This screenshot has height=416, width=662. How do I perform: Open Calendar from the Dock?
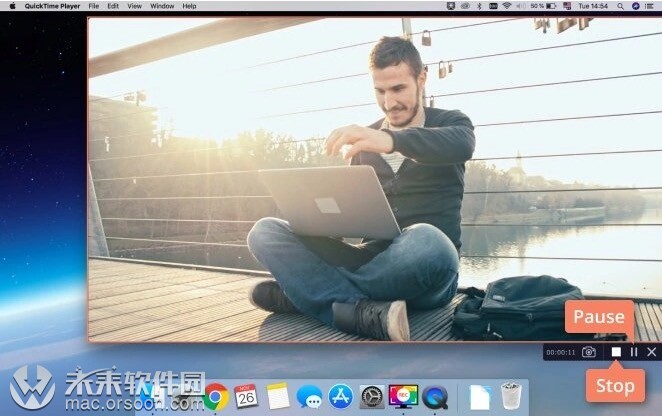(246, 396)
